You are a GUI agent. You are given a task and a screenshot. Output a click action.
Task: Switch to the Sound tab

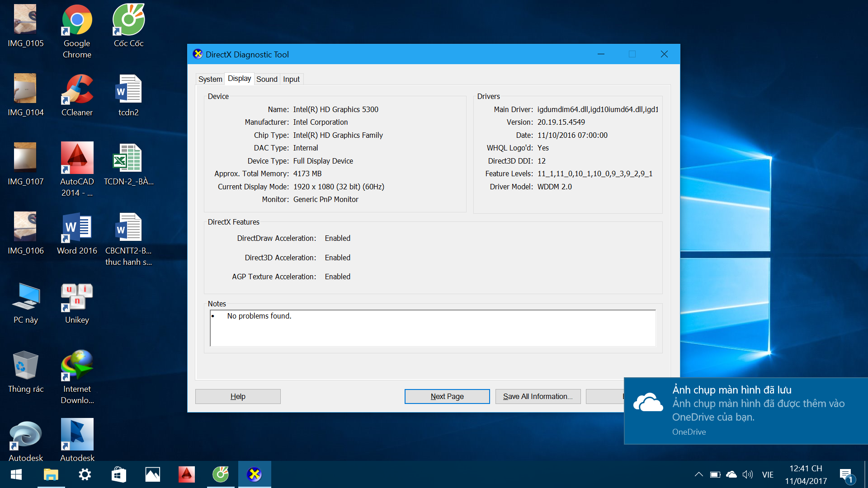coord(267,79)
